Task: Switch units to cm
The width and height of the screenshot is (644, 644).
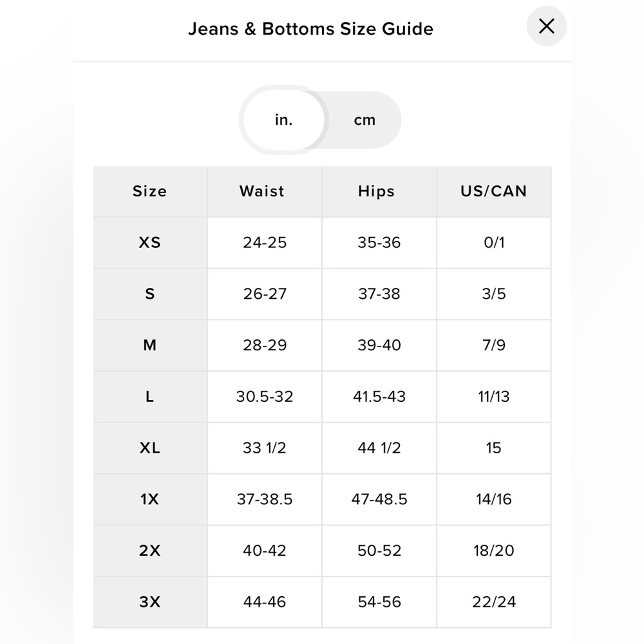Action: 365,120
